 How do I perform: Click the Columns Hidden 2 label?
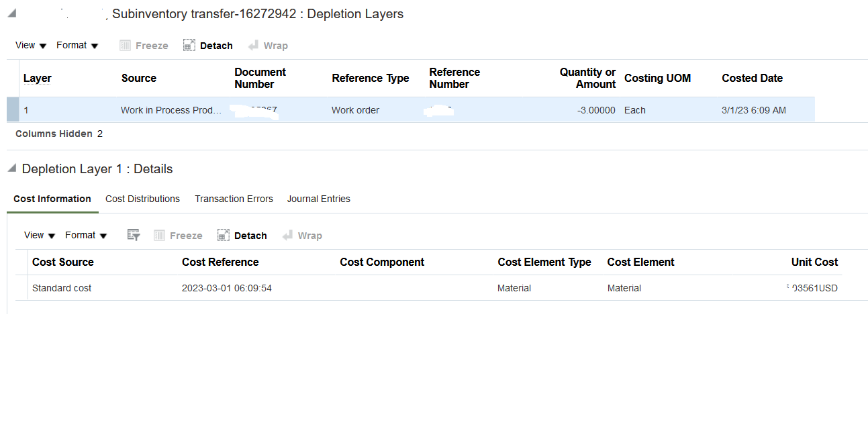59,134
